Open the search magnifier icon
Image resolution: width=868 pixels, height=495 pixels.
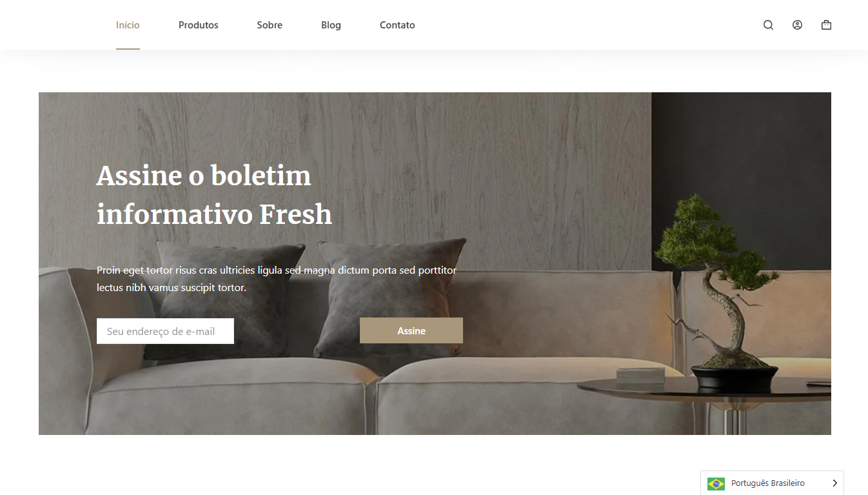tap(768, 25)
